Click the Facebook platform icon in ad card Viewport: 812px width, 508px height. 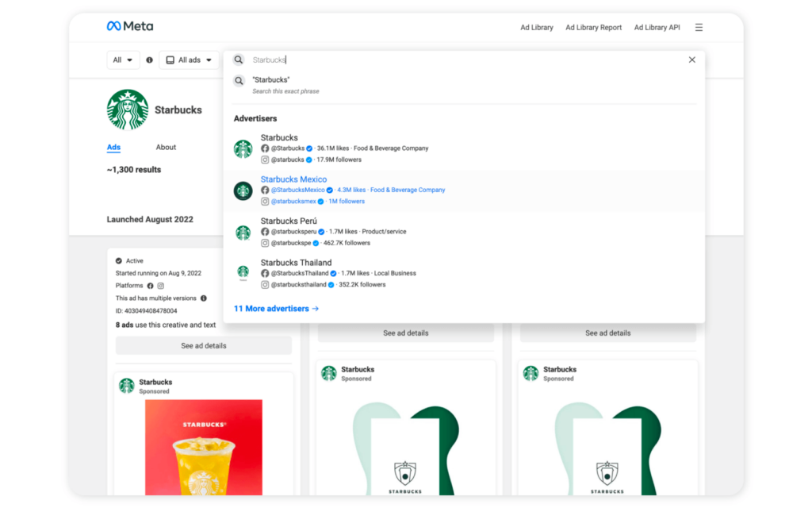(150, 286)
